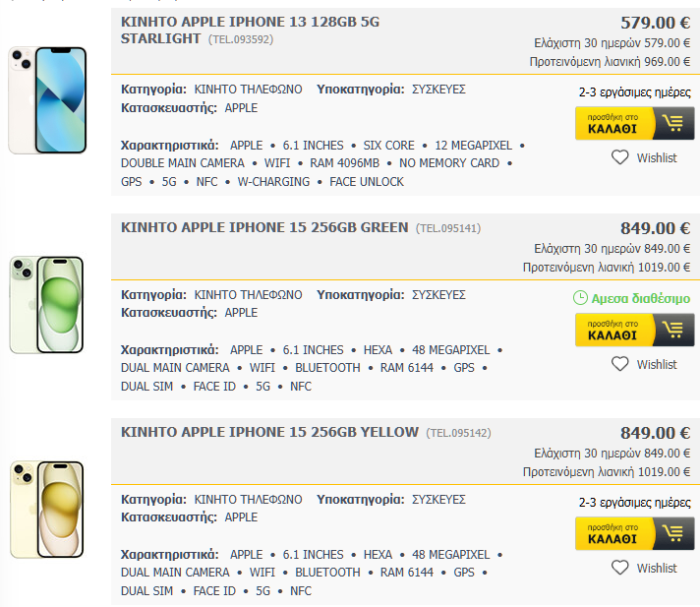Image resolution: width=700 pixels, height=607 pixels.
Task: Open the iPhone 13 128GB 5G Starlight title
Action: [252, 30]
